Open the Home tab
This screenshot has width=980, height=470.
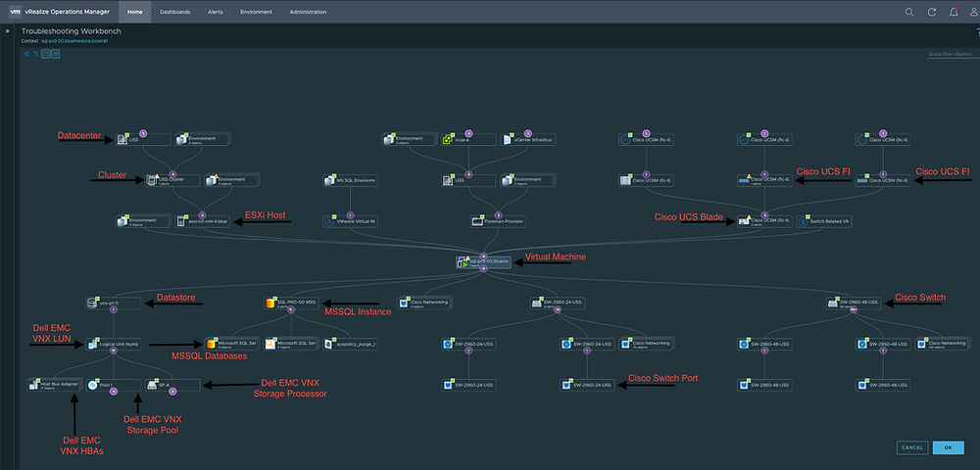pyautogui.click(x=134, y=12)
